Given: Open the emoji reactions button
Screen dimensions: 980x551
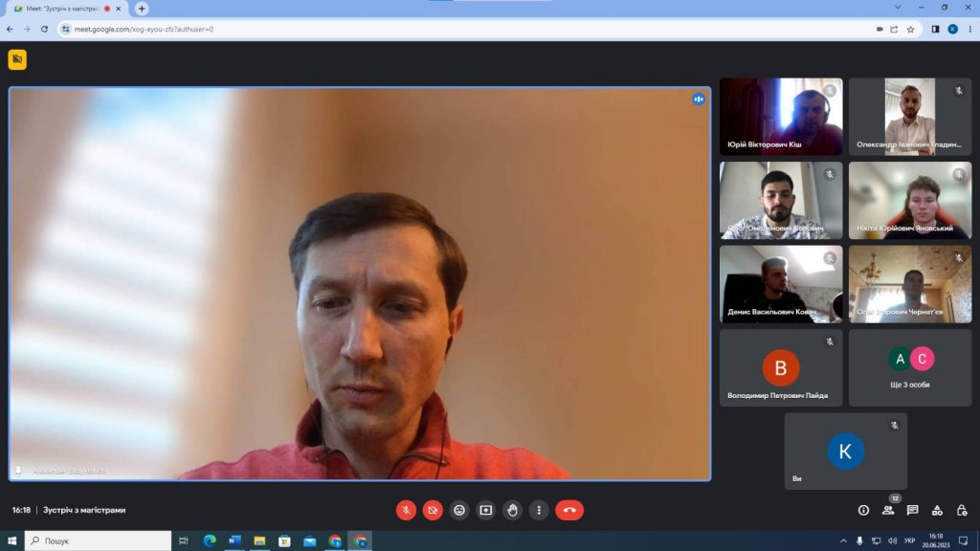Looking at the screenshot, I should [459, 511].
